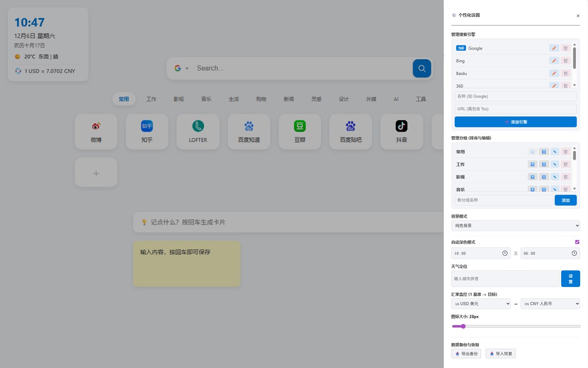The height and width of the screenshot is (368, 588).
Task: Switch to the 设计 tab
Action: click(x=344, y=99)
